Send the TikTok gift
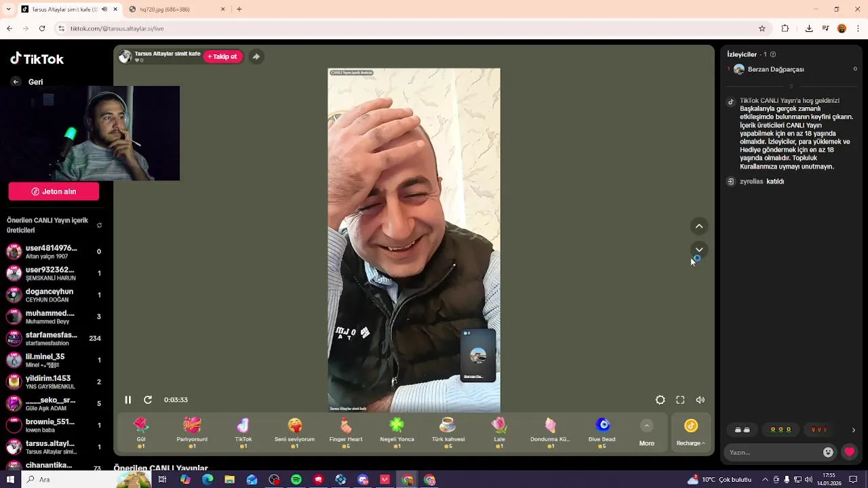Viewport: 868px width, 488px height. point(243,432)
